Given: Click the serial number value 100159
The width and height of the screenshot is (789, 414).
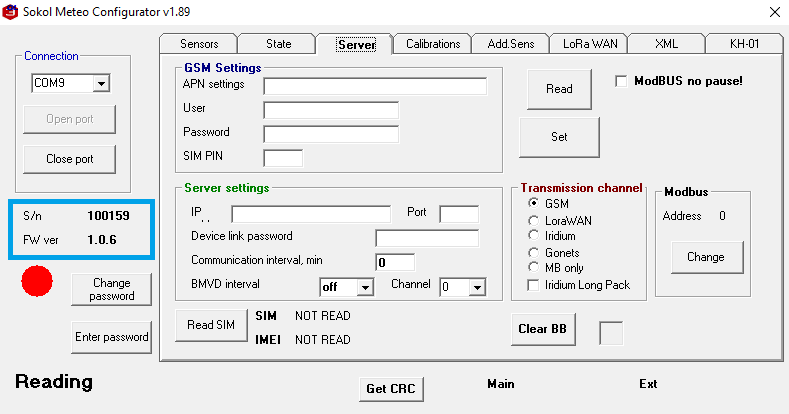Looking at the screenshot, I should coord(108,216).
